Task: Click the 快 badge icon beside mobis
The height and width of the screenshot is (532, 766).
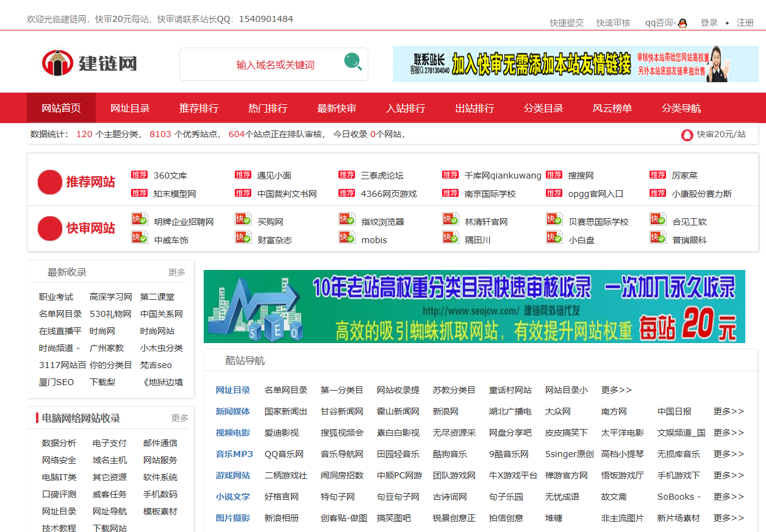Action: pyautogui.click(x=347, y=238)
